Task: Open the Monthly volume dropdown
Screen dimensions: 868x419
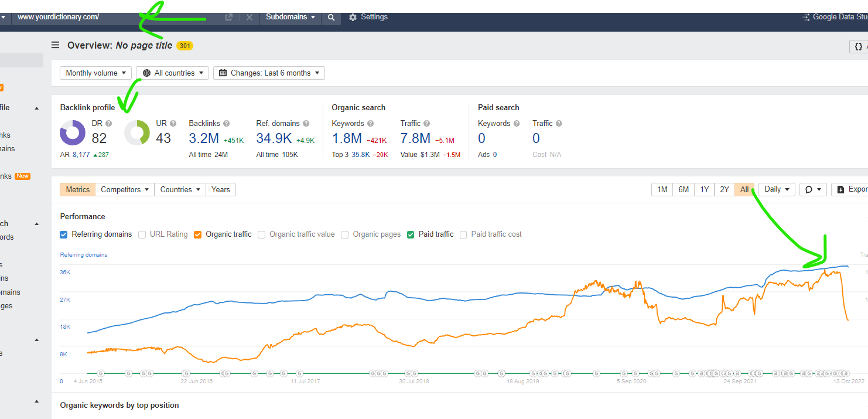Action: pos(96,73)
